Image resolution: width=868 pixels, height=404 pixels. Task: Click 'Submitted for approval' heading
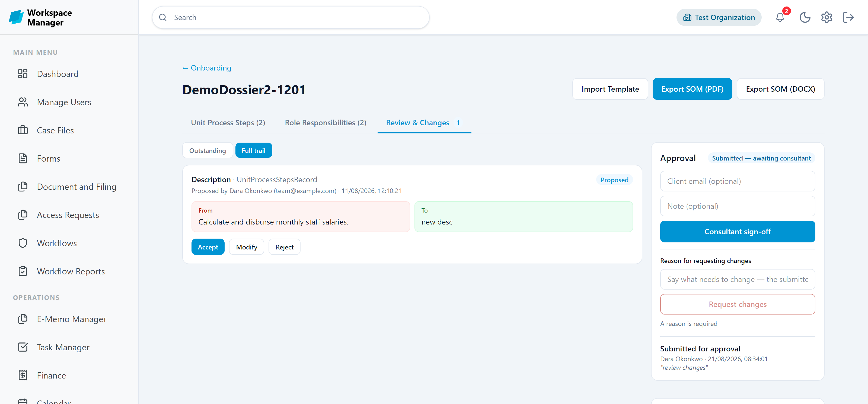[x=700, y=349]
